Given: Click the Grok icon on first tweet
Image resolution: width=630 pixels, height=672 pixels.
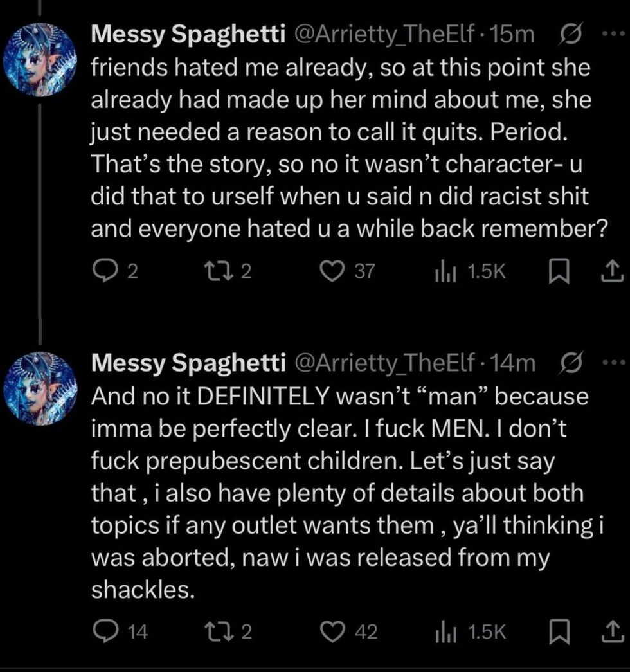Looking at the screenshot, I should (x=570, y=35).
